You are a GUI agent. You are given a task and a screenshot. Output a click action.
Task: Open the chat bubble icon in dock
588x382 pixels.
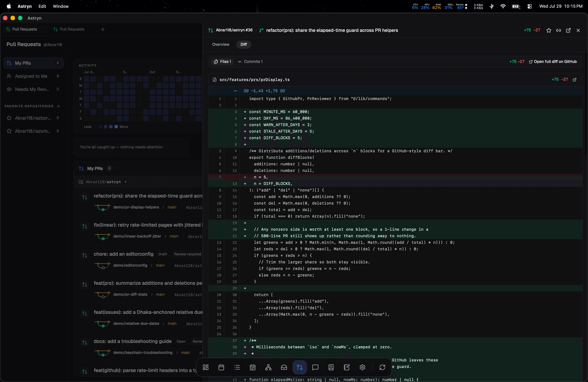(x=315, y=367)
